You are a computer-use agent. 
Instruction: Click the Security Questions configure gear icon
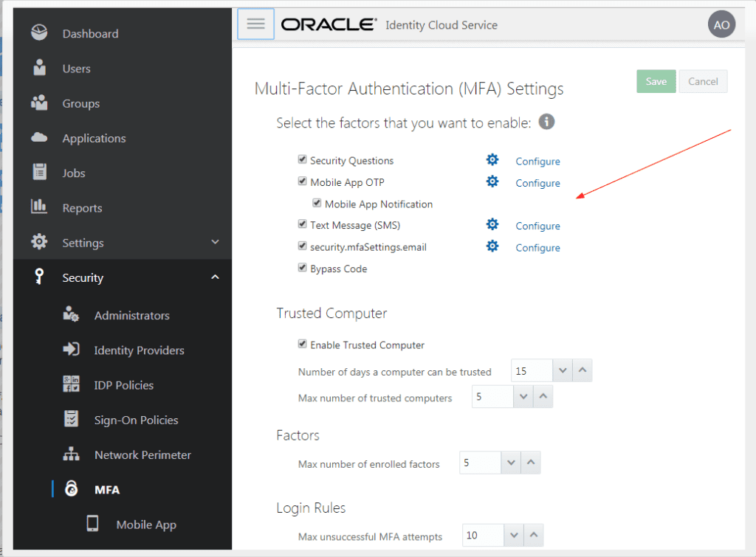(x=492, y=159)
